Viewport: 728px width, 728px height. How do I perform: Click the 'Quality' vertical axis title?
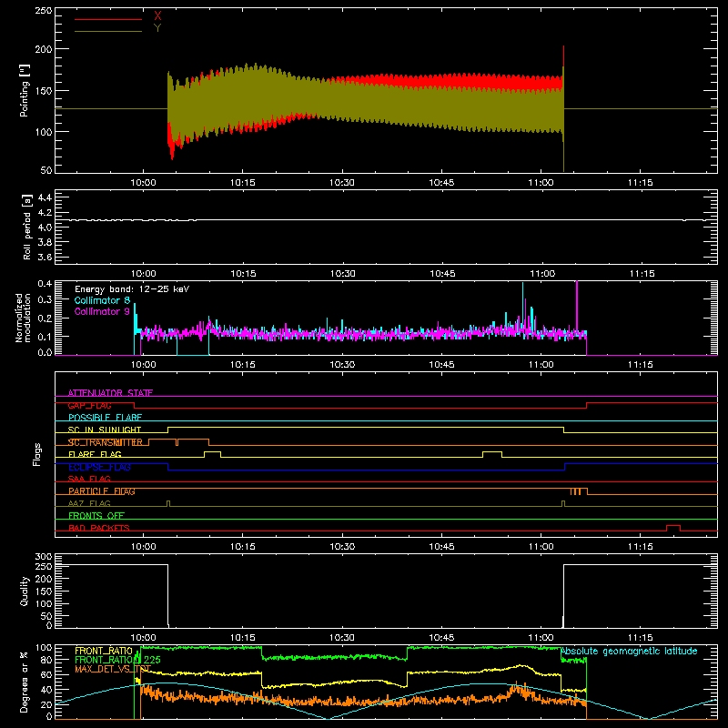tap(25, 591)
